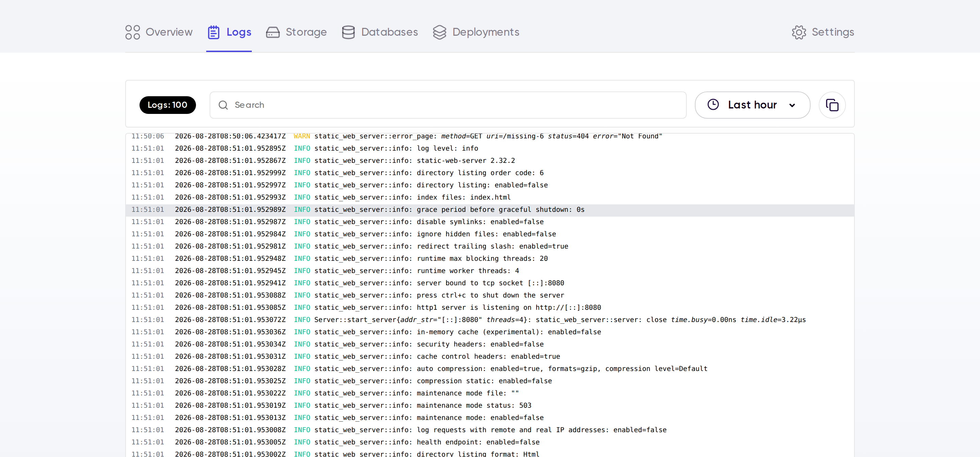Select the 'server bound to tcp socket' line
Image resolution: width=980 pixels, height=457 pixels.
[490, 283]
